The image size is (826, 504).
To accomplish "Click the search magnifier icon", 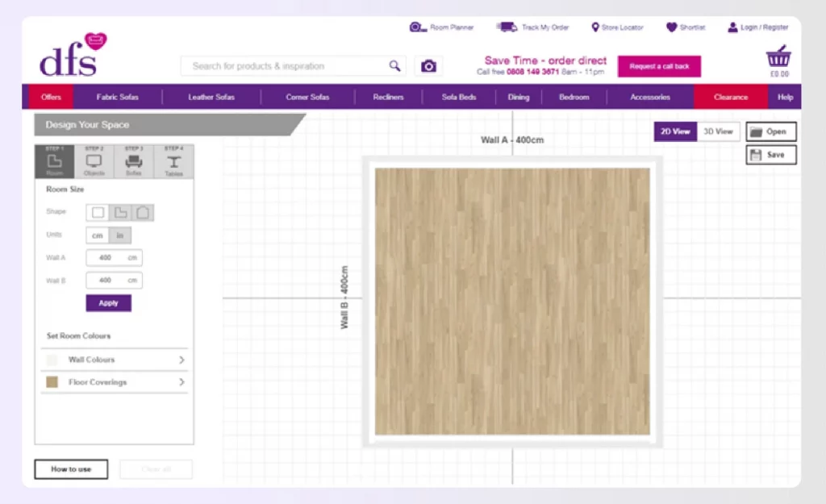I will tap(394, 66).
